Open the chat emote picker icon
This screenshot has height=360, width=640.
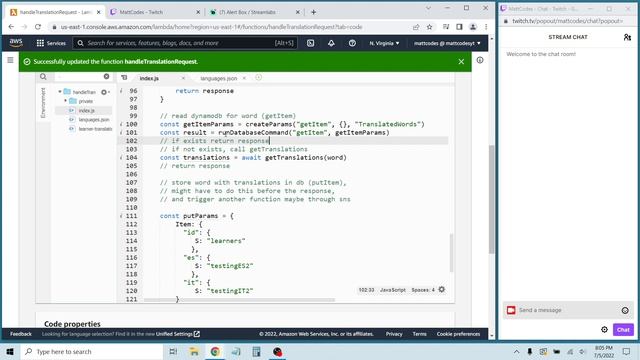point(625,311)
